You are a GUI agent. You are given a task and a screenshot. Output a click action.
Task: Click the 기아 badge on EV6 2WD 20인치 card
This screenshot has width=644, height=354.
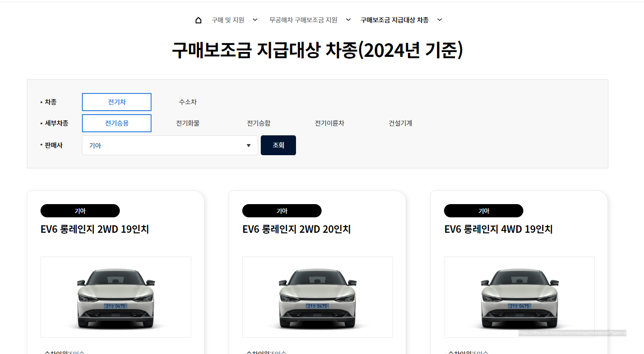[282, 211]
